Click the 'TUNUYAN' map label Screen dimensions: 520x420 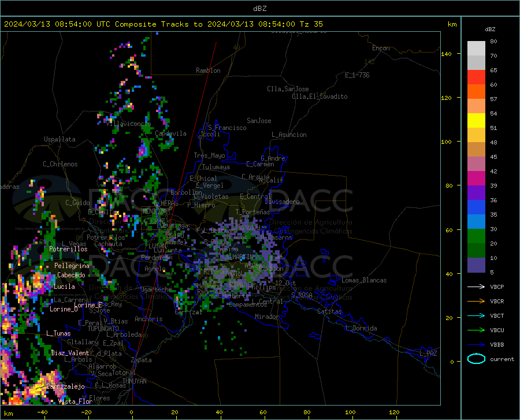tap(134, 381)
